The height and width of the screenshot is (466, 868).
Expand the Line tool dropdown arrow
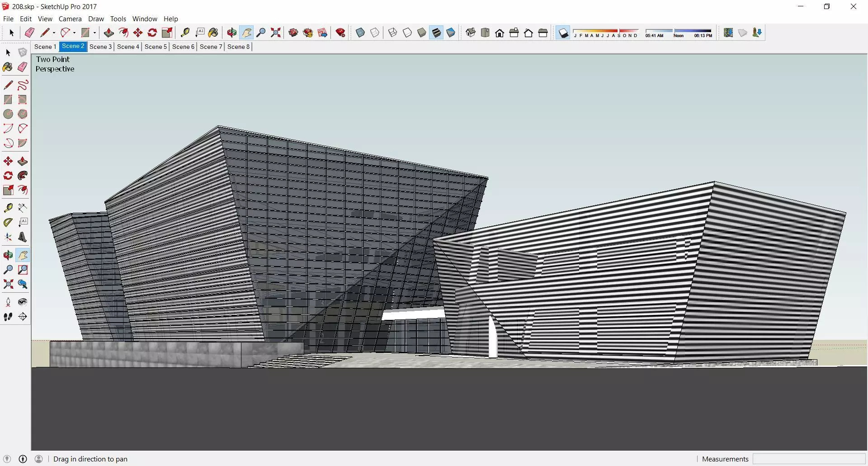(x=54, y=33)
